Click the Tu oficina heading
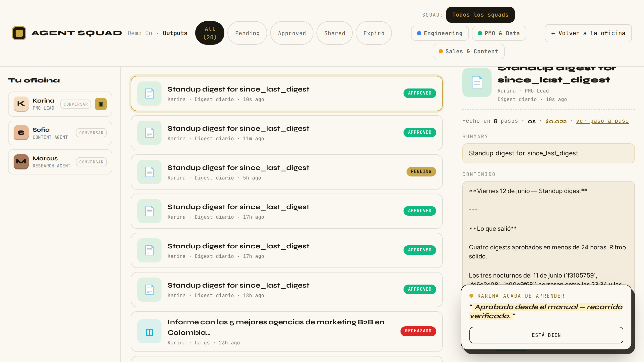The image size is (644, 362). point(34,80)
